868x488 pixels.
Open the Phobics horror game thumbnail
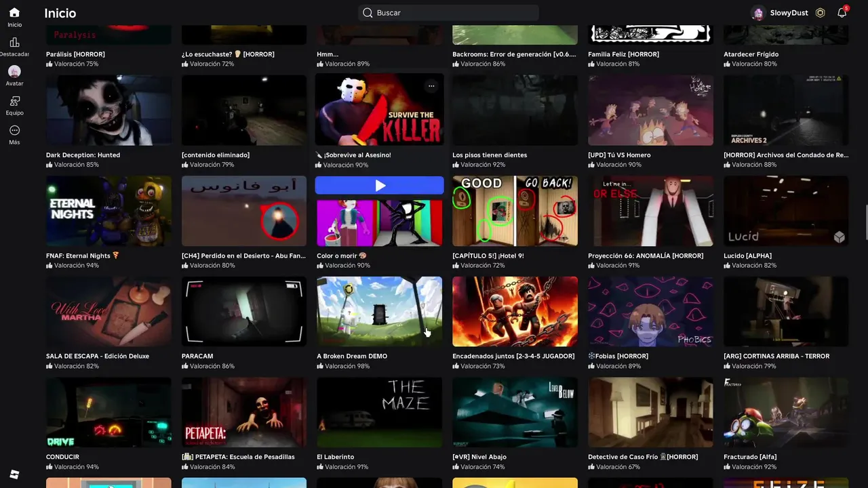(651, 312)
